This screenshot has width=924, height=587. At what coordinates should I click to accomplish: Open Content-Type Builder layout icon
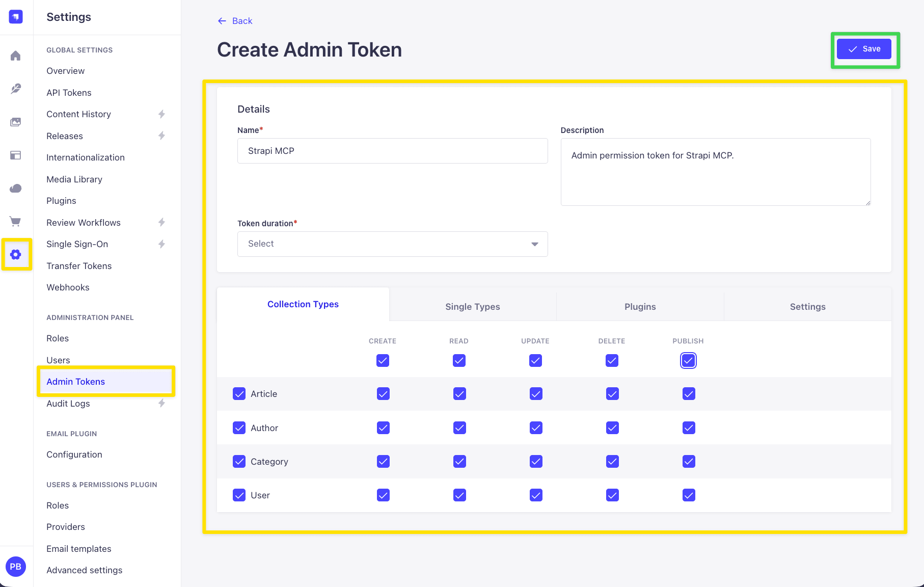click(x=16, y=155)
